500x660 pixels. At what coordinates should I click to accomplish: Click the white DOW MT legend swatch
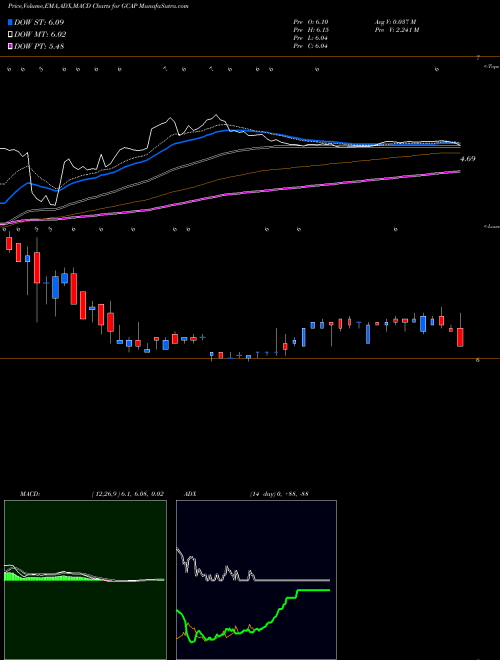pos(11,35)
